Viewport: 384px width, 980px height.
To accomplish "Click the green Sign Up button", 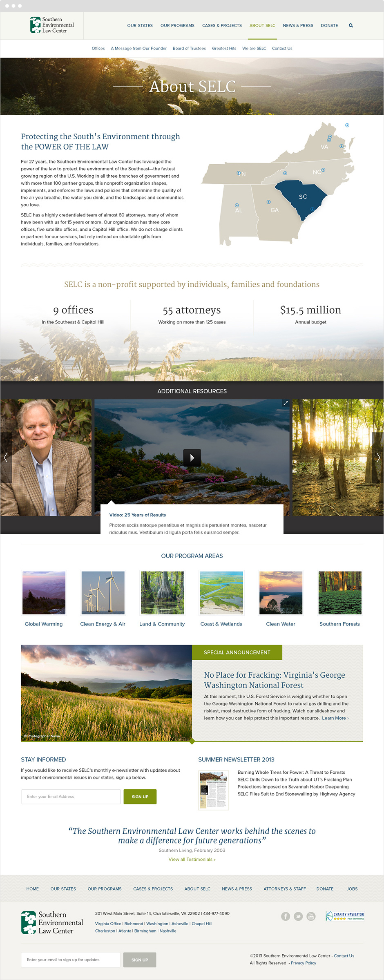I will point(140,797).
